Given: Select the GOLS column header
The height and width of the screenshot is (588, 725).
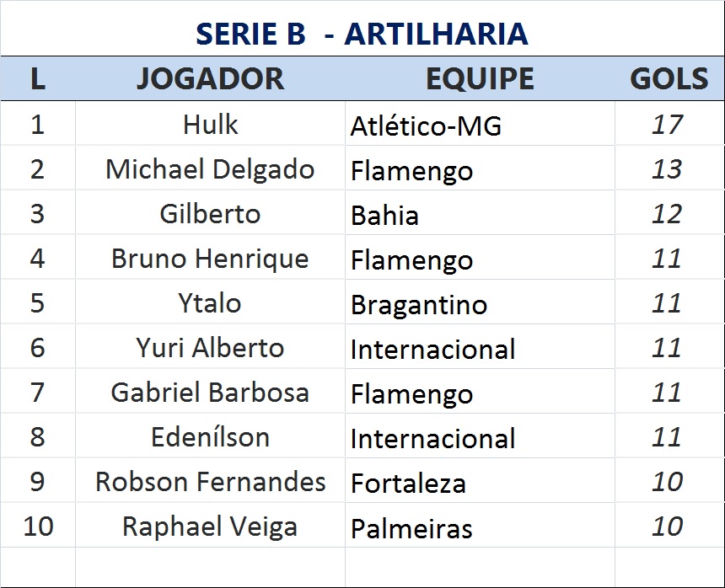Looking at the screenshot, I should [x=669, y=78].
